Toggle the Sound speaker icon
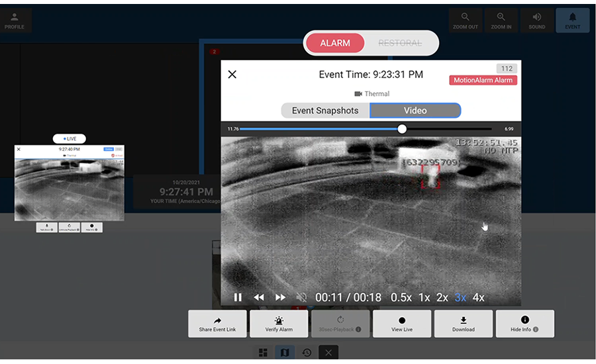 tap(537, 21)
